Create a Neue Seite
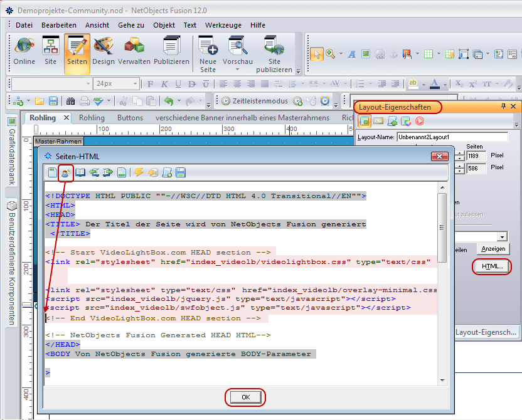Image resolution: width=522 pixels, height=420 pixels. (208, 54)
